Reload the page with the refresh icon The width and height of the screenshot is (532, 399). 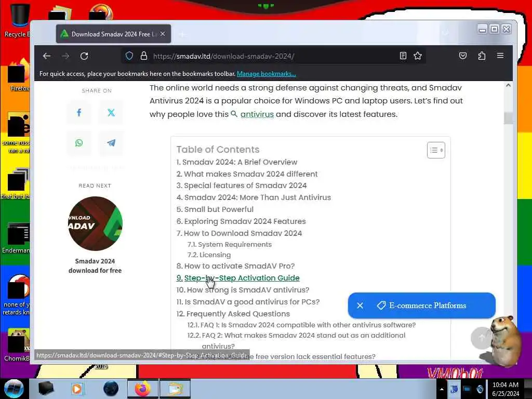[x=84, y=56]
